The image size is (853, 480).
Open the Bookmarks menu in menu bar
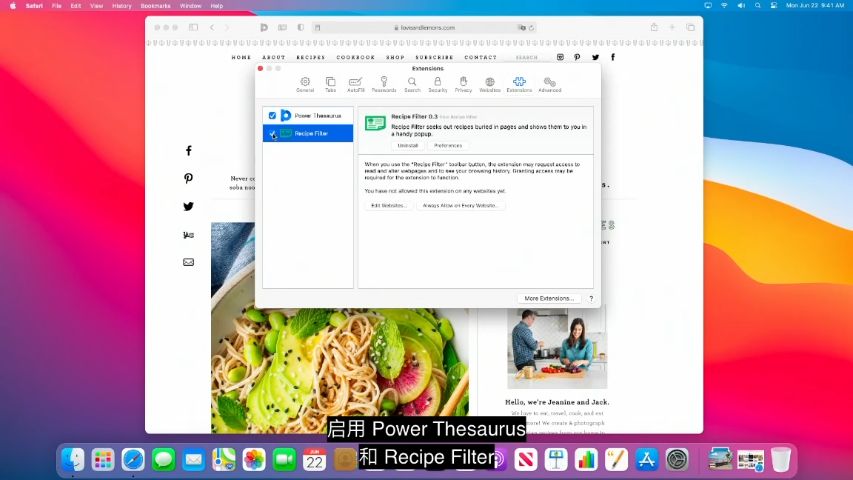tap(155, 5)
